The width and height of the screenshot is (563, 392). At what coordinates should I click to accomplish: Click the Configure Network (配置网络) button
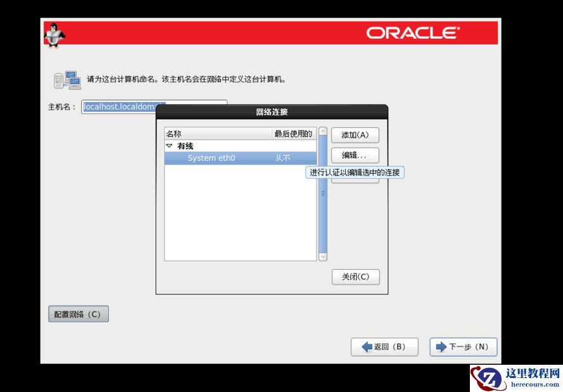(79, 314)
